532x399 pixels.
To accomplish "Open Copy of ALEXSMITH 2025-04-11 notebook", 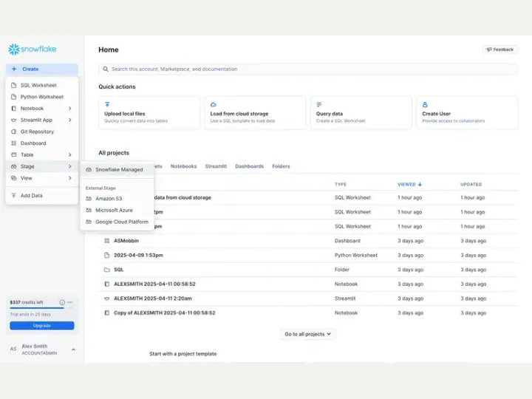I will [308, 313].
